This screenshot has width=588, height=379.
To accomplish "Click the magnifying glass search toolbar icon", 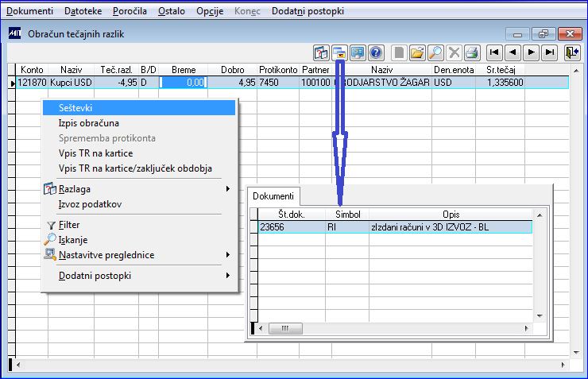I will point(435,53).
